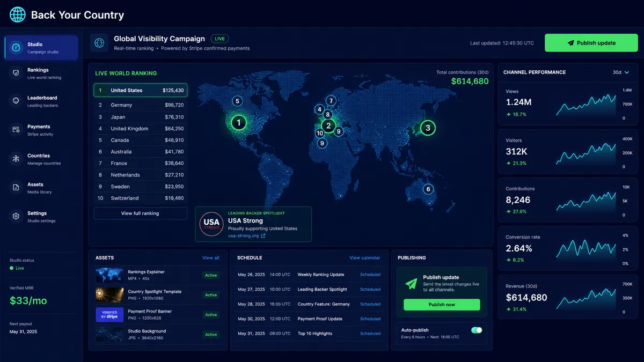Screen dimensions: 644x362
Task: Click the green Live studio status indicator
Action: [17, 268]
